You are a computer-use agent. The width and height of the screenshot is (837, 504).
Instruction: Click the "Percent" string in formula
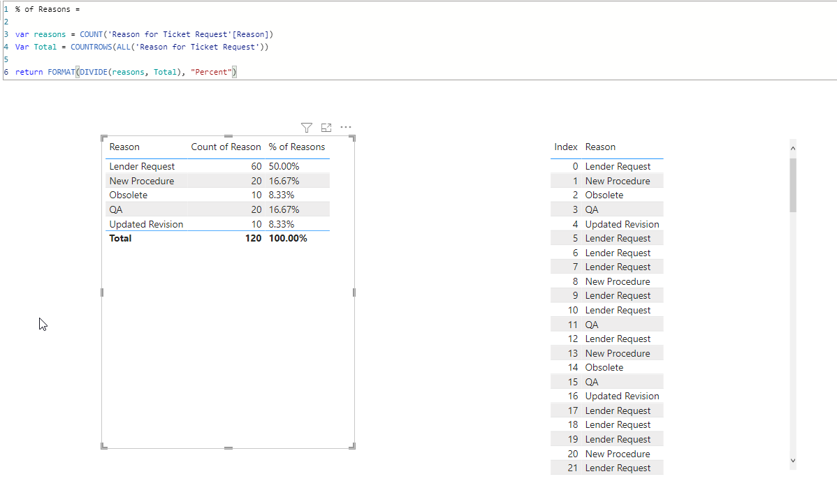point(211,72)
